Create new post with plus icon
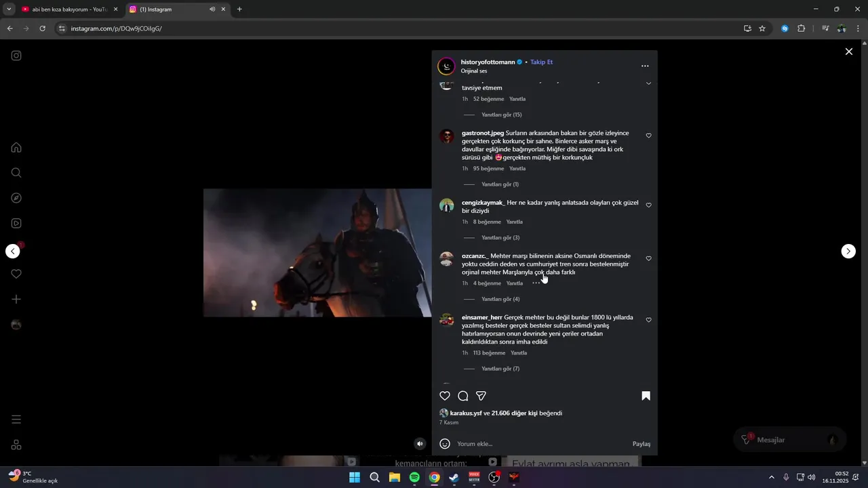 [x=16, y=299]
